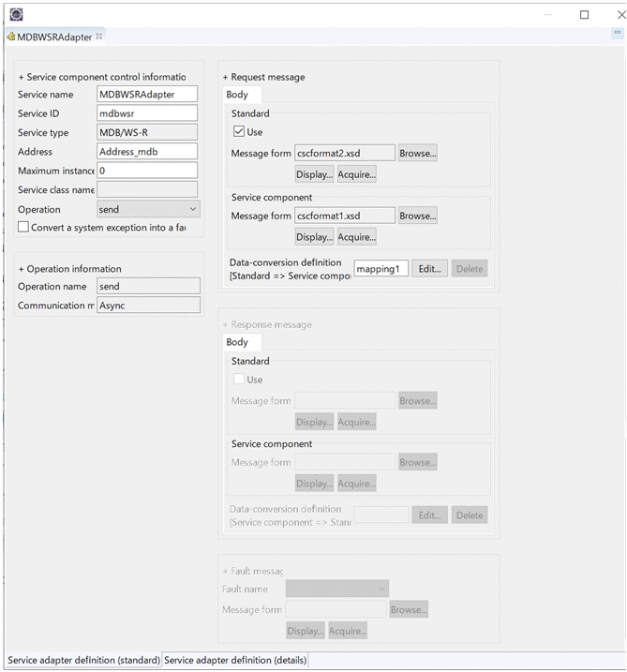Maximize the application window
The image size is (627, 672).
[x=584, y=15]
